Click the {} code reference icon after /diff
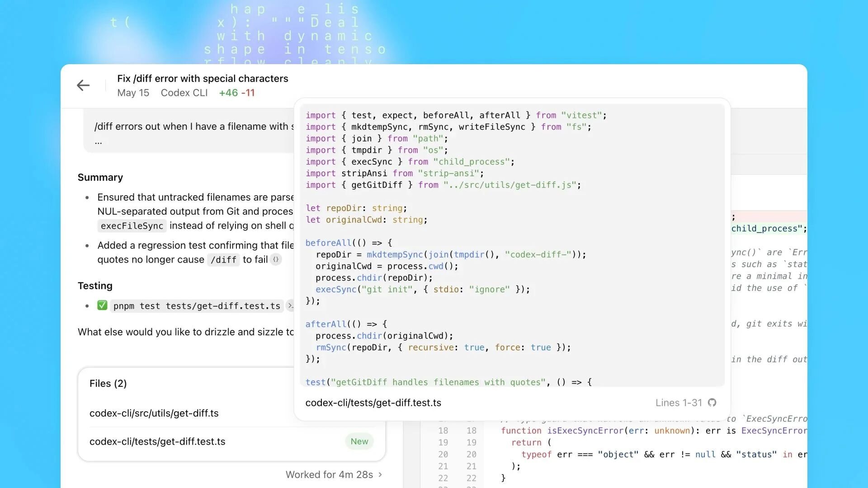This screenshot has width=868, height=488. pyautogui.click(x=276, y=259)
